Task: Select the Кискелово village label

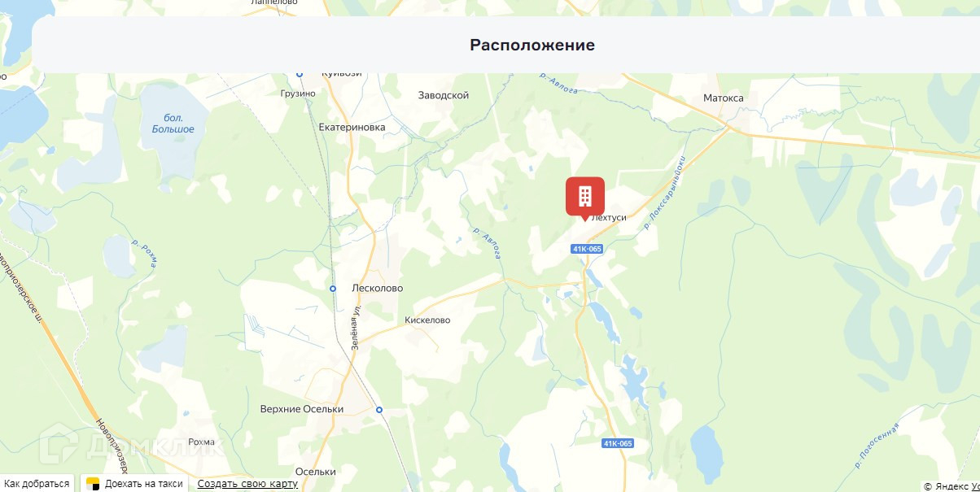Action: coord(427,320)
